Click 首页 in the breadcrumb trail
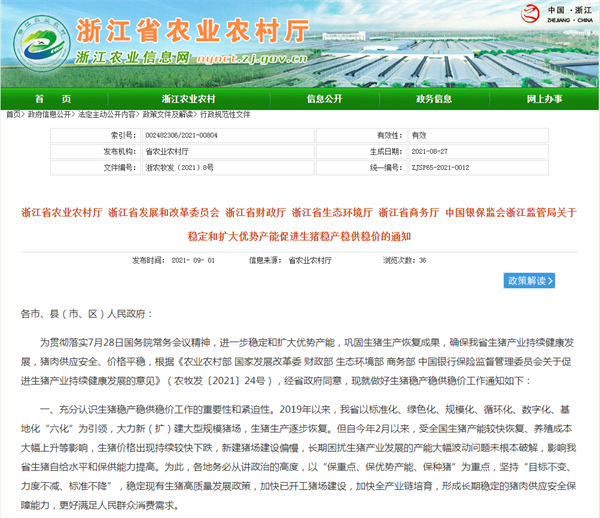Screen dimensions: 600x518 coord(13,115)
